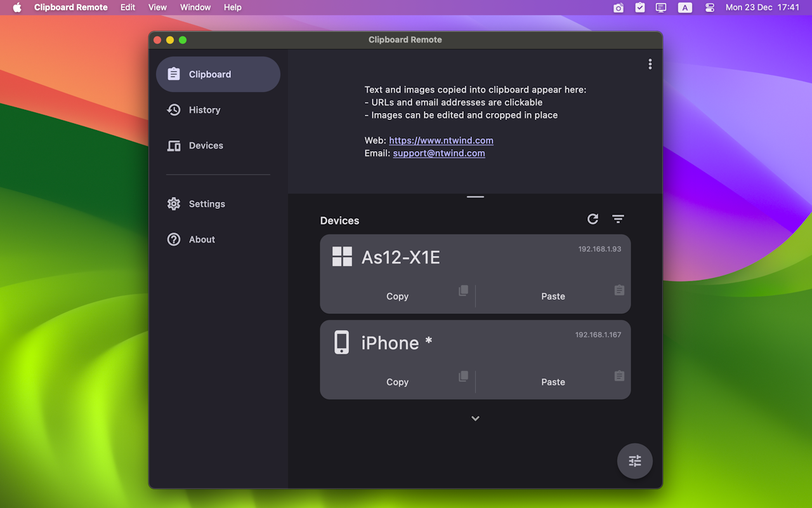Click the paste clipboard icon on iPhone card
Image resolution: width=812 pixels, height=508 pixels.
tap(619, 376)
